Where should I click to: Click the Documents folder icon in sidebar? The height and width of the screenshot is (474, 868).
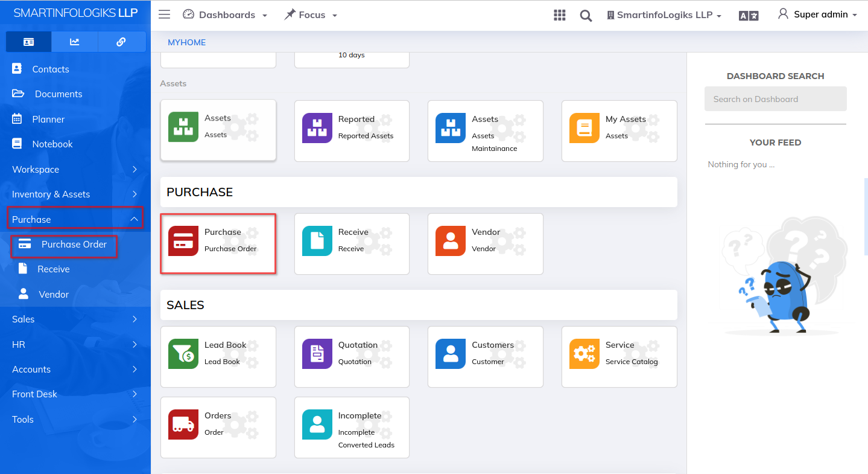(x=18, y=94)
